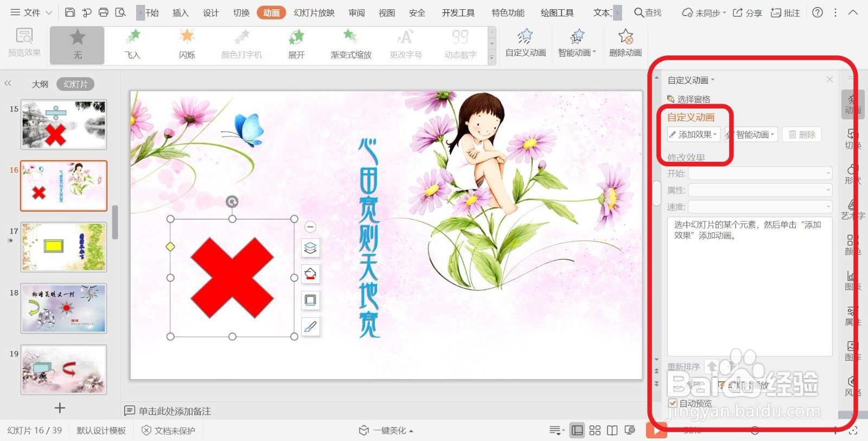Click the minus collapse floating button
The width and height of the screenshot is (868, 441).
pos(310,226)
